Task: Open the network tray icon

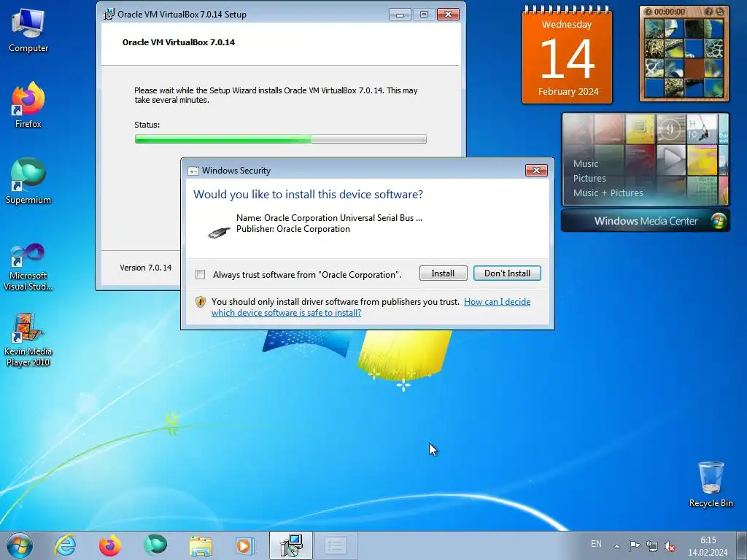Action: [x=652, y=545]
